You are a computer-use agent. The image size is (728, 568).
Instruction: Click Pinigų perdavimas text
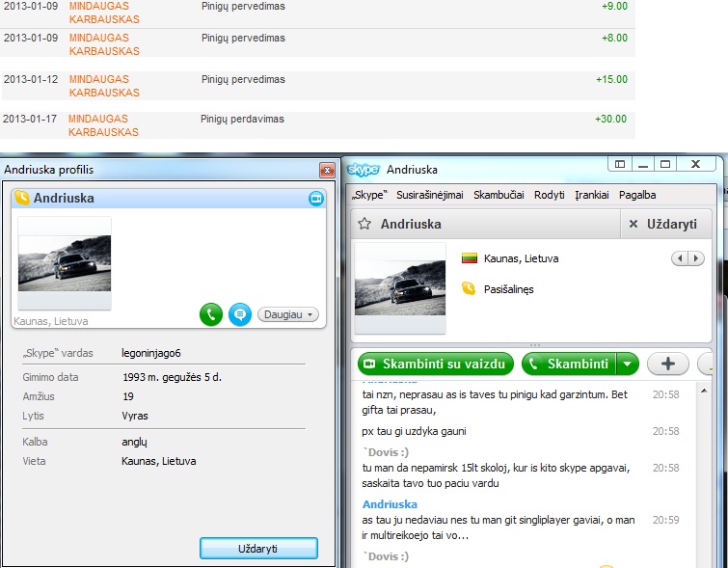242,120
